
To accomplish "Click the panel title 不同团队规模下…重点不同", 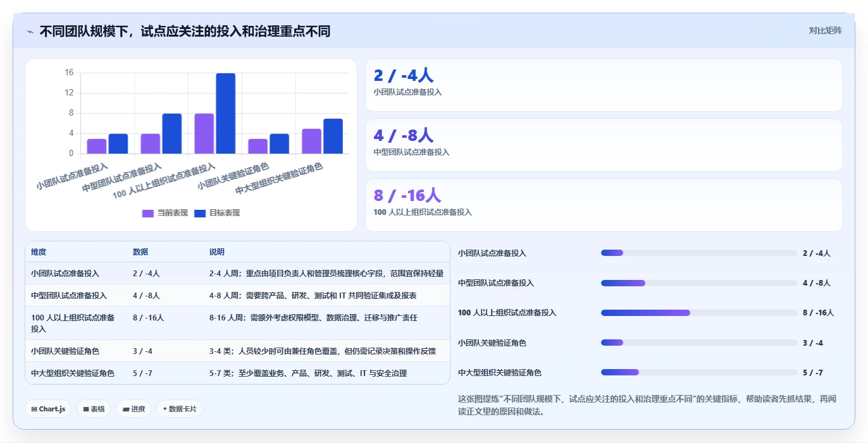I will [x=185, y=32].
